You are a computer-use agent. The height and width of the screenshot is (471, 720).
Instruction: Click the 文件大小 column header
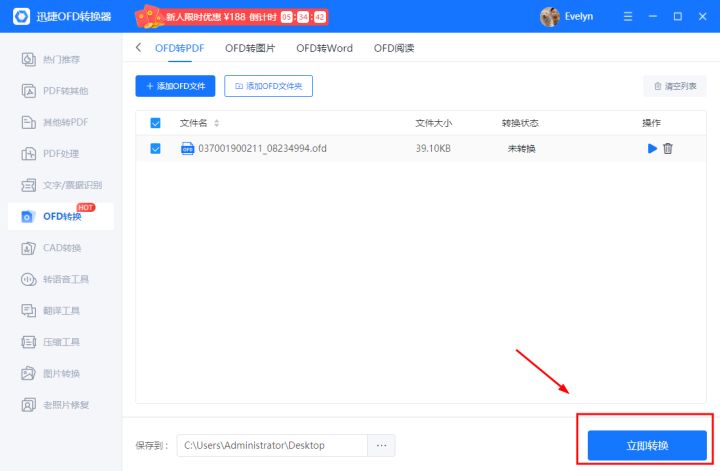click(x=433, y=123)
